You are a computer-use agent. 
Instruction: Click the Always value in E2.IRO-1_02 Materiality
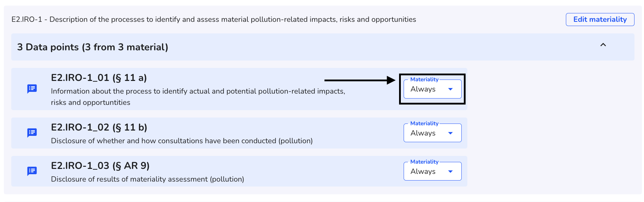pos(423,133)
